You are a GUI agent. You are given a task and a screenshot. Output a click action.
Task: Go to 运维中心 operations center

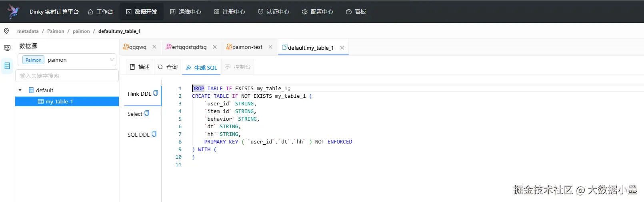(x=186, y=12)
